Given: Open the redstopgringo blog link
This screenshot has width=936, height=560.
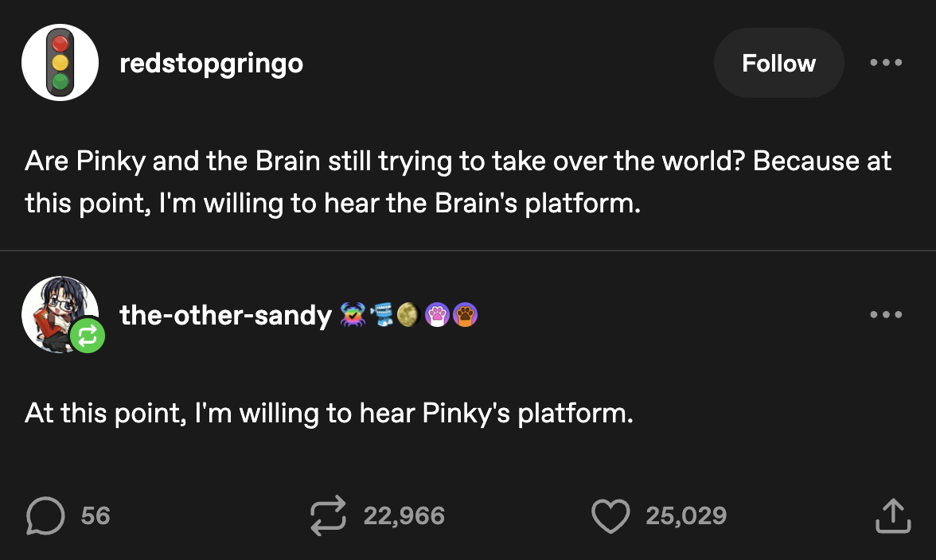Looking at the screenshot, I should click(x=211, y=64).
